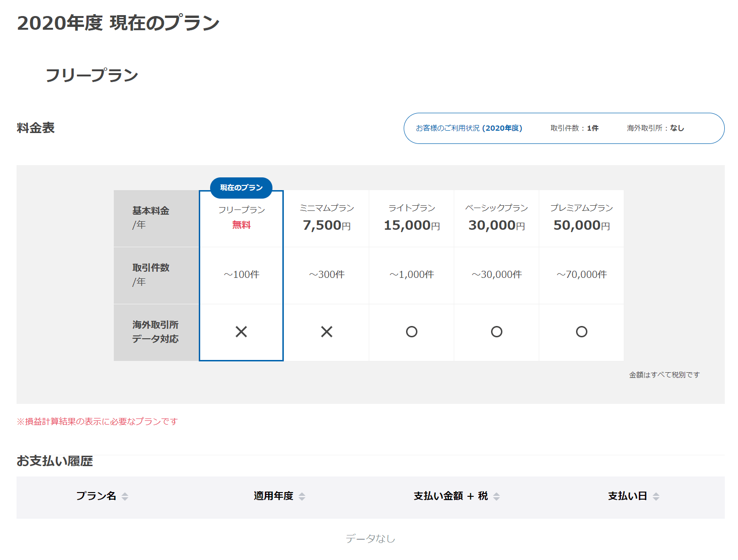The width and height of the screenshot is (738, 560).
Task: Click the 取引件数 /年 row header
Action: (x=156, y=276)
